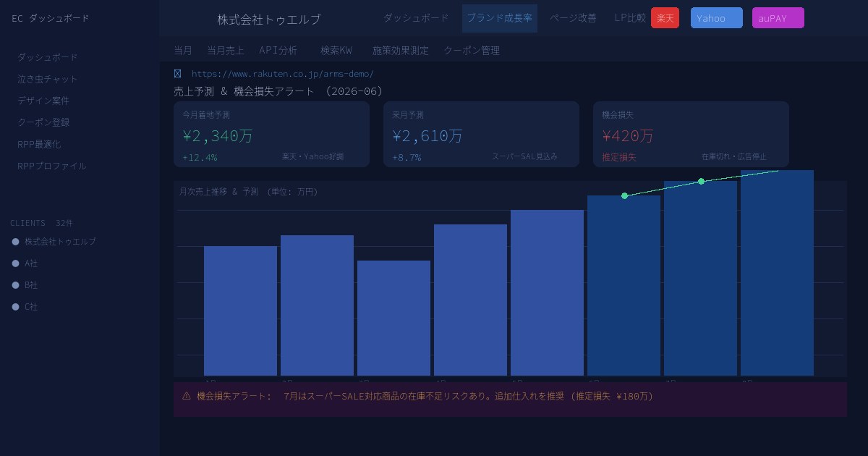This screenshot has width=868, height=456.
Task: Select client 株式会社トゥエルブ in the sidebar list
Action: coord(60,242)
